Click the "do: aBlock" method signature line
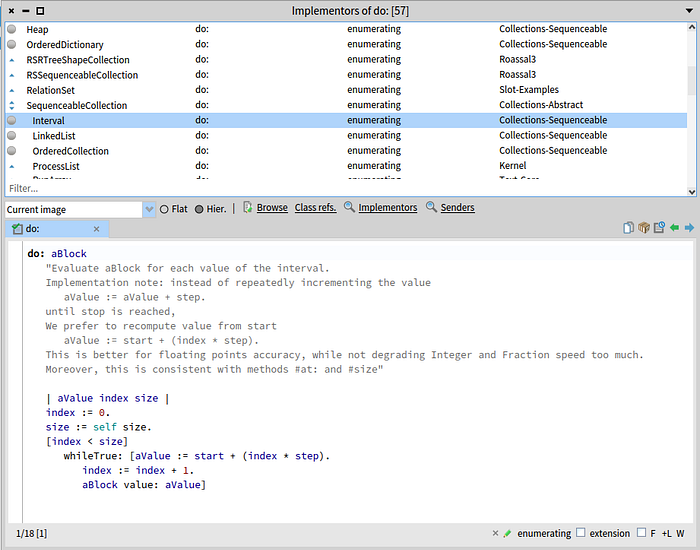Viewport: 700px width, 550px height. [x=57, y=254]
